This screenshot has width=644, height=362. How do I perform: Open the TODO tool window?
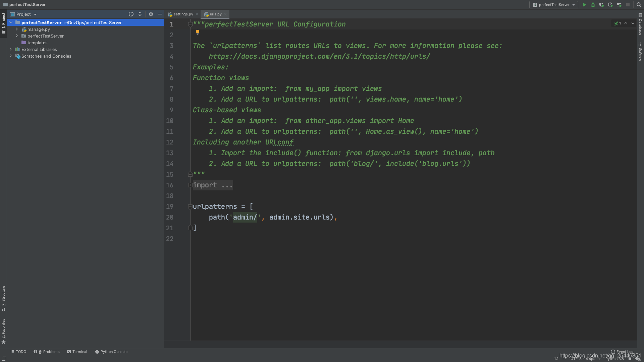[x=18, y=352]
